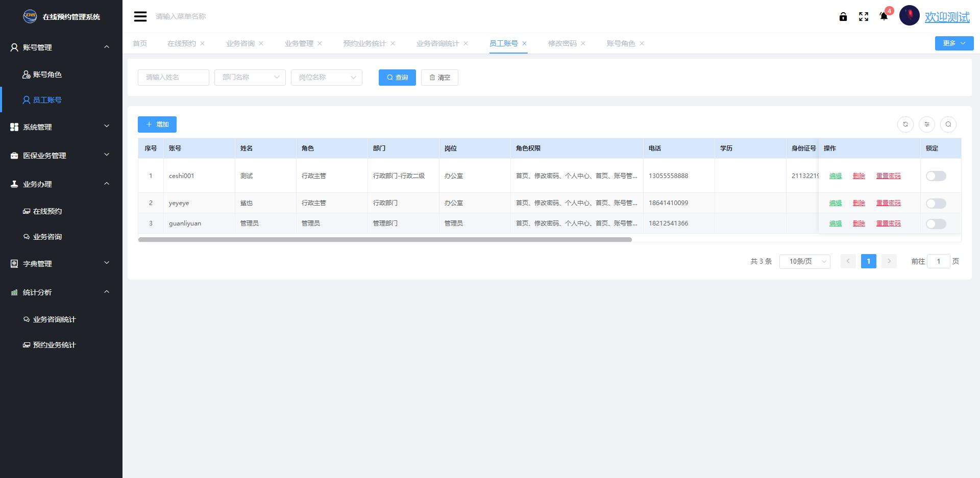Click the 增加 add button

click(157, 124)
